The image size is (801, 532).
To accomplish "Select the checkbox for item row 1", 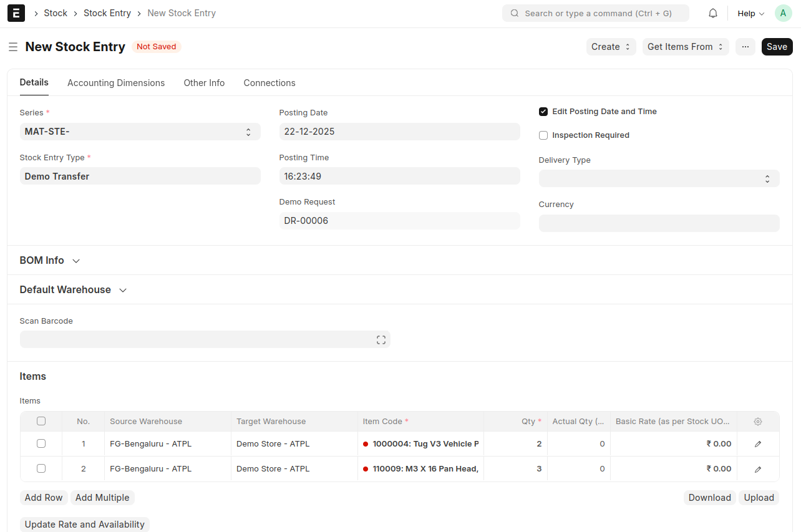I will [41, 443].
